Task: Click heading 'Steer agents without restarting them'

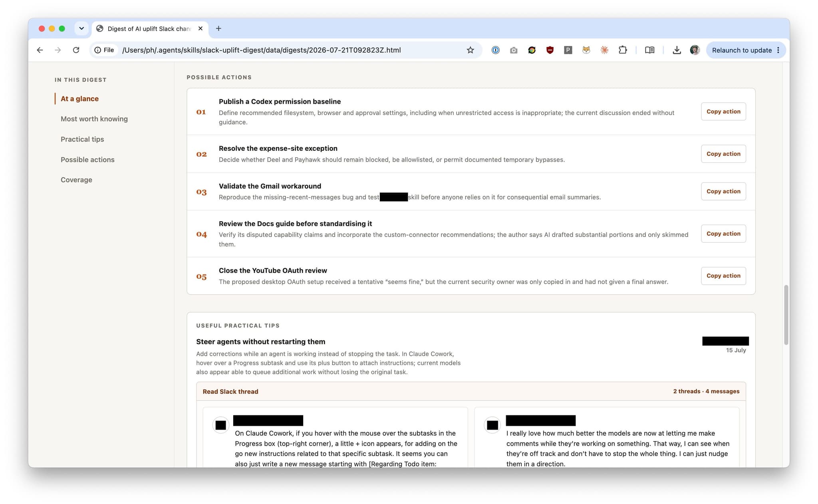Action: pyautogui.click(x=260, y=341)
